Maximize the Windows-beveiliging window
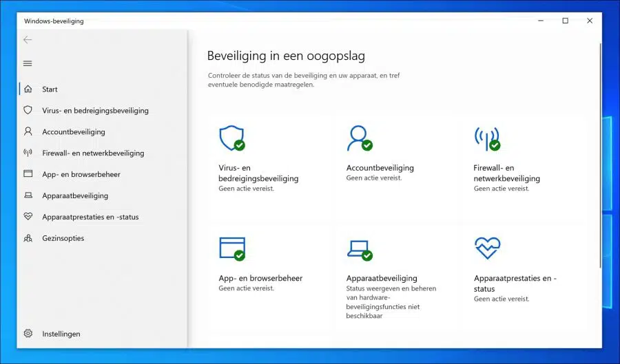The image size is (620, 364). click(x=566, y=21)
